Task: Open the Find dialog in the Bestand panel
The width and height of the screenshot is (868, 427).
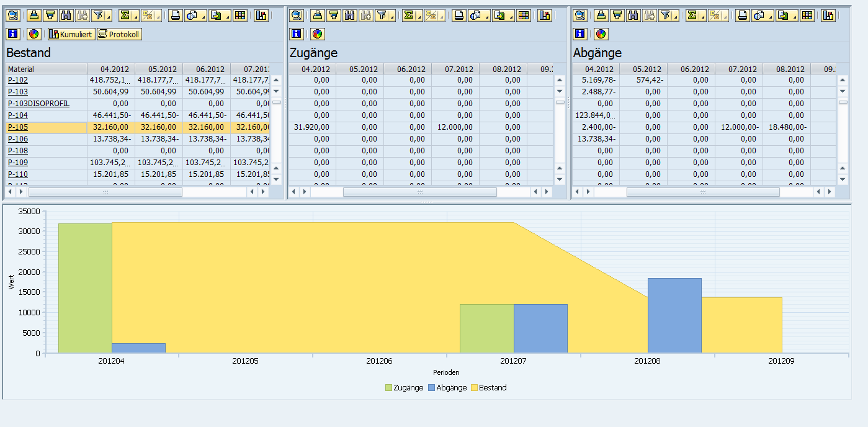Action: click(x=65, y=16)
